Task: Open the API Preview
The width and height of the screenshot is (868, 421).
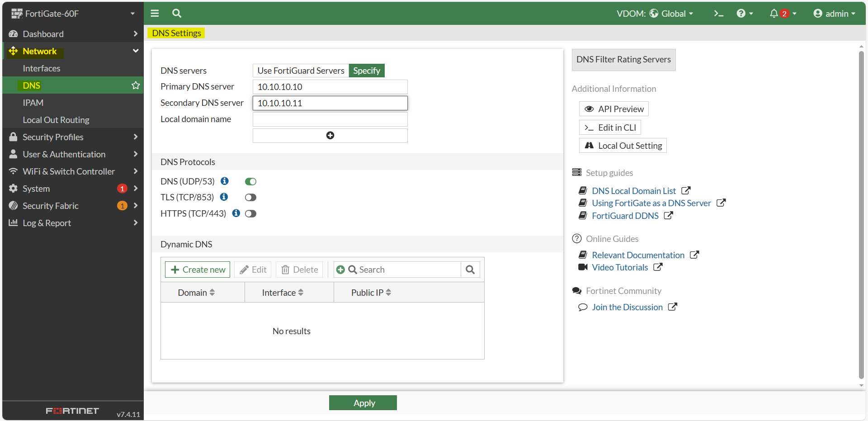Action: click(x=614, y=109)
